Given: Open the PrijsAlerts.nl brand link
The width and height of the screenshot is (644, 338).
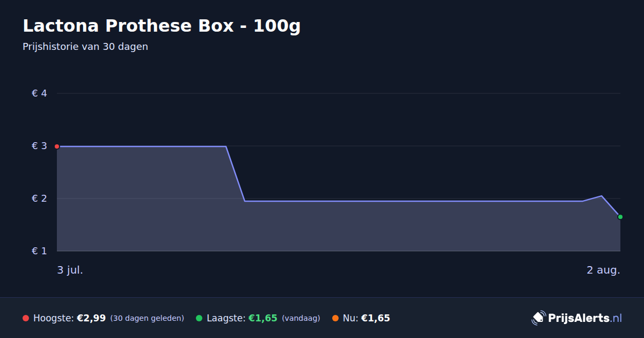Looking at the screenshot, I should 577,318.
